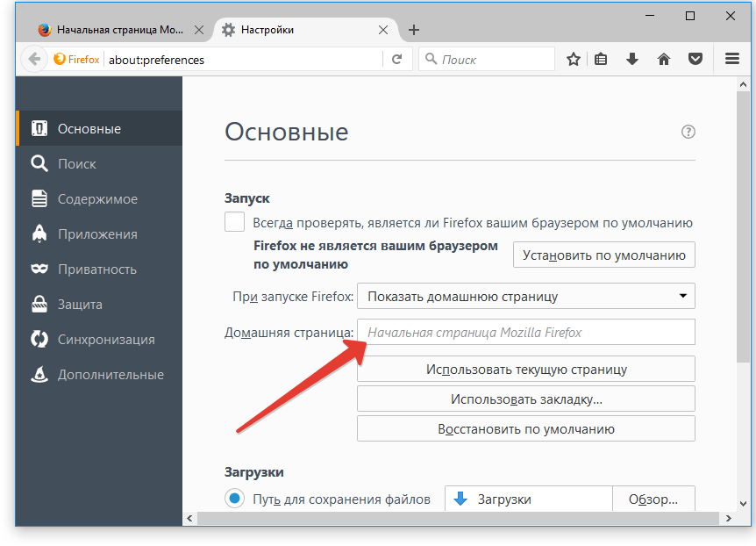Click the Поиск search box in toolbar

487,60
